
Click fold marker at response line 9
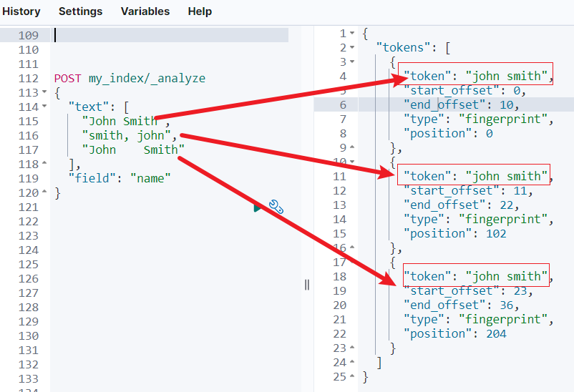pyautogui.click(x=352, y=147)
